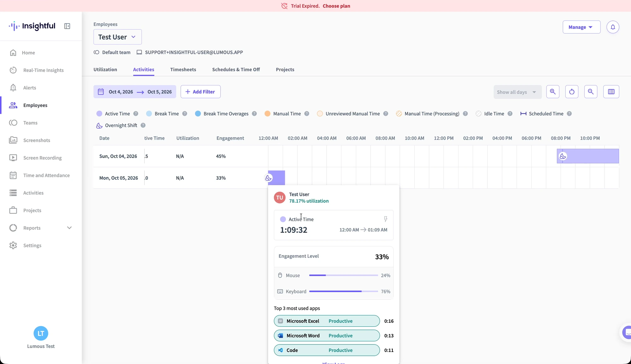Open Settings in sidebar
Screen dimensions: 631x364
[32, 245]
